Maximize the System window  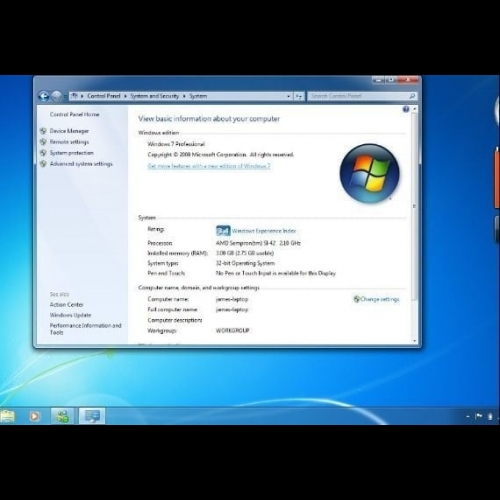click(391, 80)
